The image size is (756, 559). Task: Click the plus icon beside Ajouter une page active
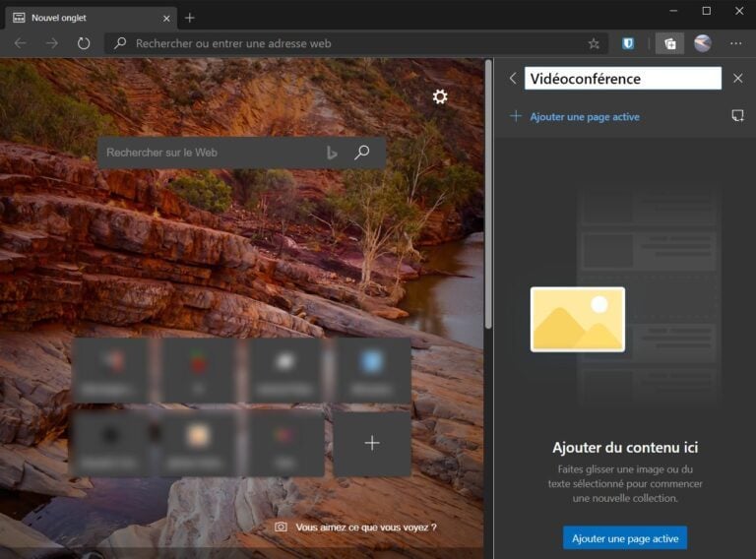516,116
